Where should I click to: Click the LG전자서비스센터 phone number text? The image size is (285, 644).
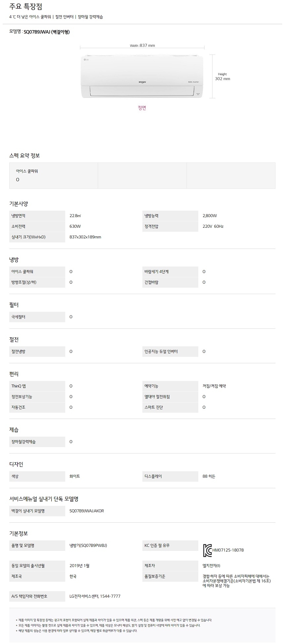point(95,596)
